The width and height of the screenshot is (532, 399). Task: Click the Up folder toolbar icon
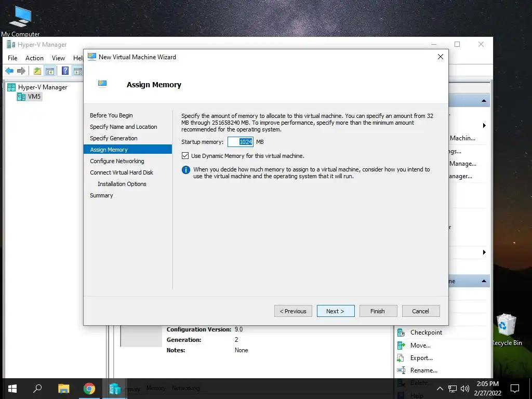(x=37, y=71)
